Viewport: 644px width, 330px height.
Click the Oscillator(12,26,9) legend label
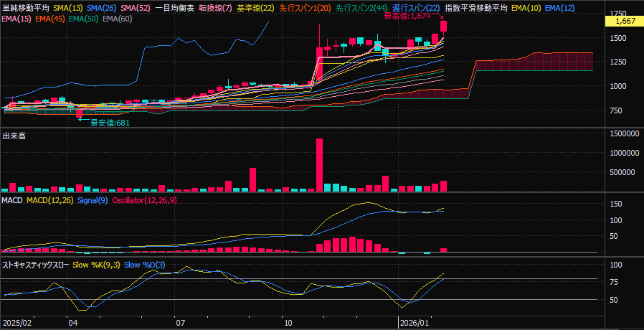coord(144,200)
